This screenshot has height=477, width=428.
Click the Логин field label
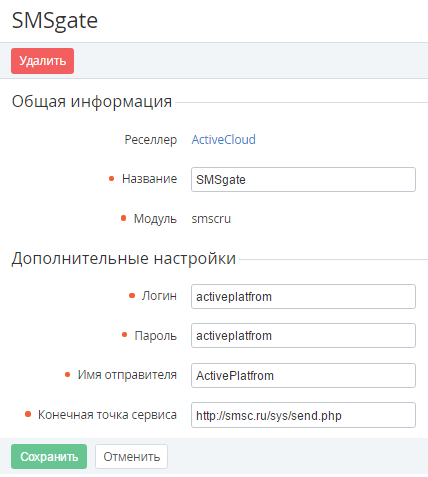coord(159,296)
